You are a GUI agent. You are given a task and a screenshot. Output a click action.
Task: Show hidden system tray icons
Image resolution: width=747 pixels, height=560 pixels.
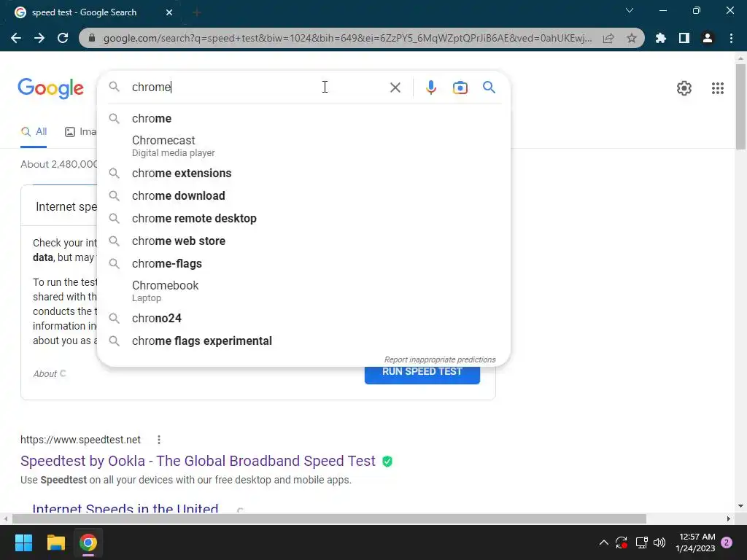click(x=603, y=542)
